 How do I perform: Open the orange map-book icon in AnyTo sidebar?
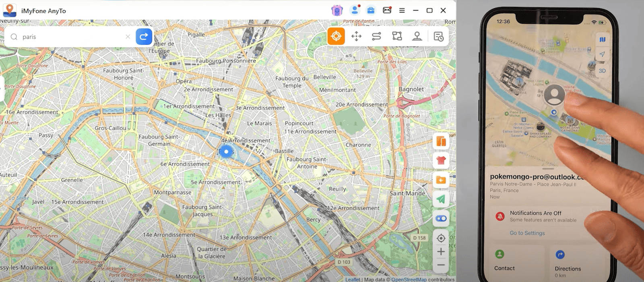[441, 141]
